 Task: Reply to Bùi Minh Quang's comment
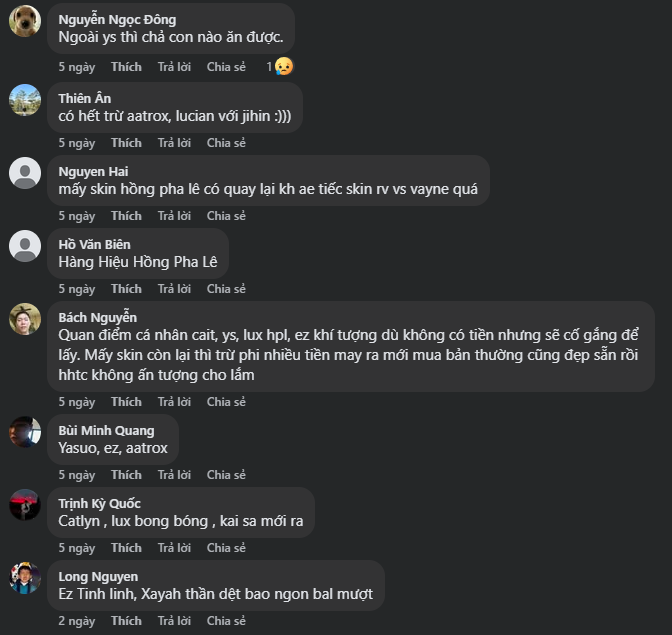pyautogui.click(x=174, y=475)
